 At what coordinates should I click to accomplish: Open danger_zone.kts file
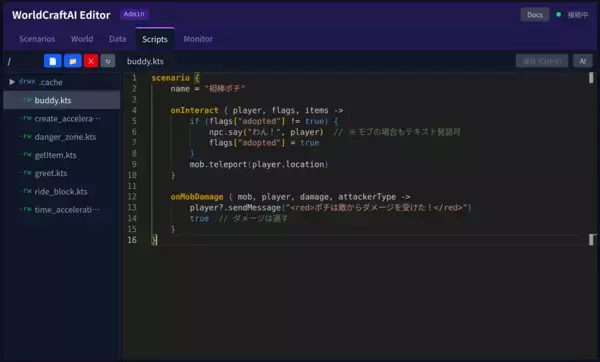coord(62,137)
